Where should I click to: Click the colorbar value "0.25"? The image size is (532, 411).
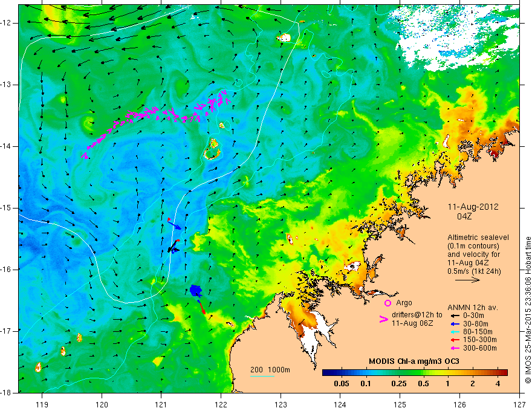pos(398,384)
